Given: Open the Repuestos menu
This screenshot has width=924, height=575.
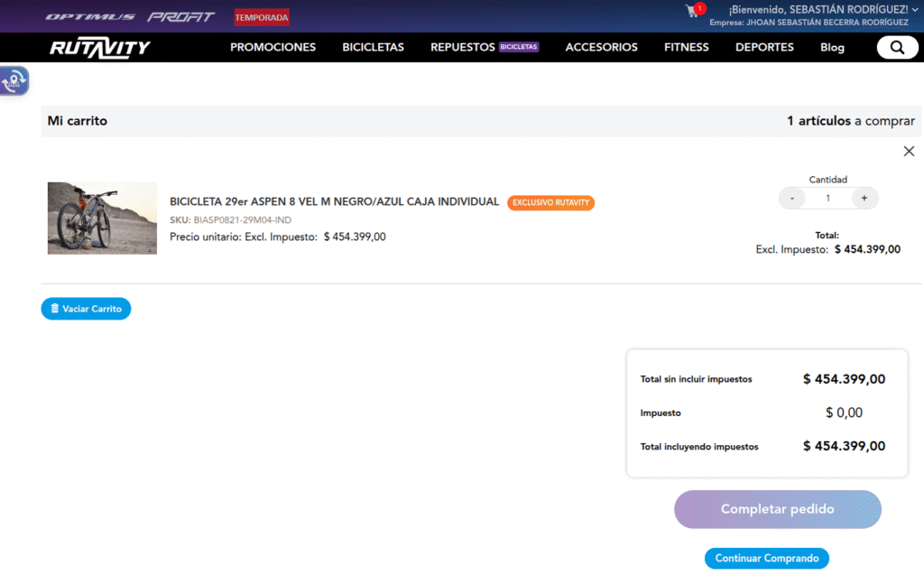Looking at the screenshot, I should coord(463,47).
